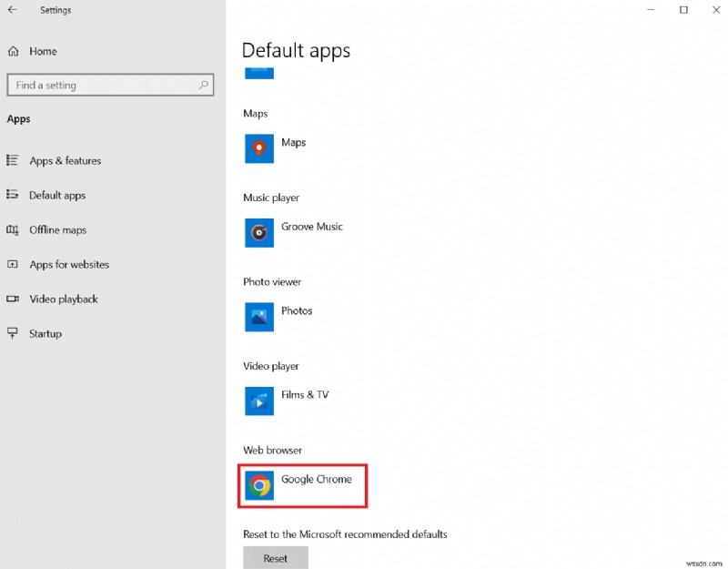Open Apps & features page

tap(66, 161)
